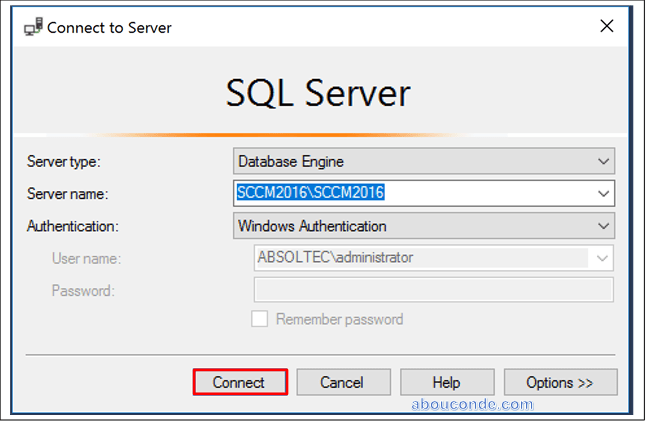Enable the Remember password checkbox
Viewport: 646px width, 433px height.
(x=260, y=319)
